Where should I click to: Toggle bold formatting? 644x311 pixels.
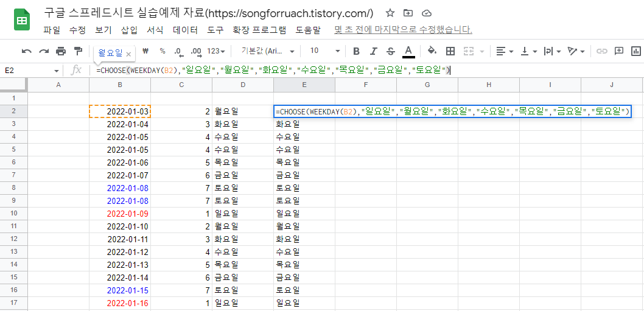356,51
